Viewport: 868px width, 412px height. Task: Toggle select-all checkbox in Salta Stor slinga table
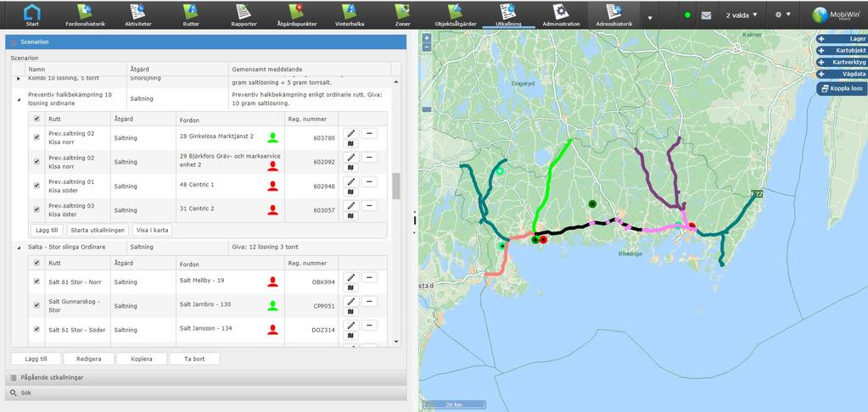[x=37, y=264]
